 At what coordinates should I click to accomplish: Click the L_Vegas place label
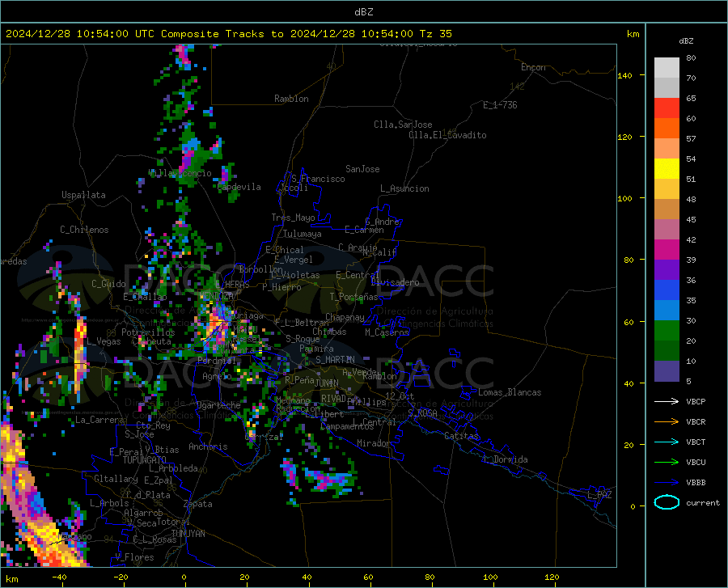point(104,341)
